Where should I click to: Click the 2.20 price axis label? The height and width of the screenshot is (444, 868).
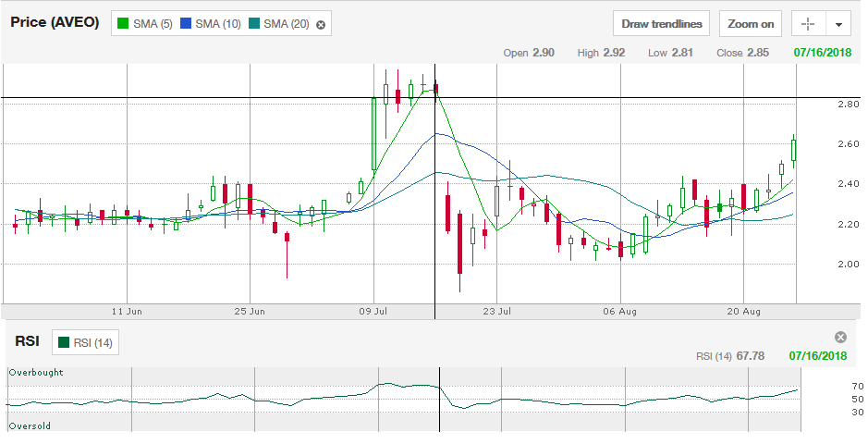[x=848, y=224]
